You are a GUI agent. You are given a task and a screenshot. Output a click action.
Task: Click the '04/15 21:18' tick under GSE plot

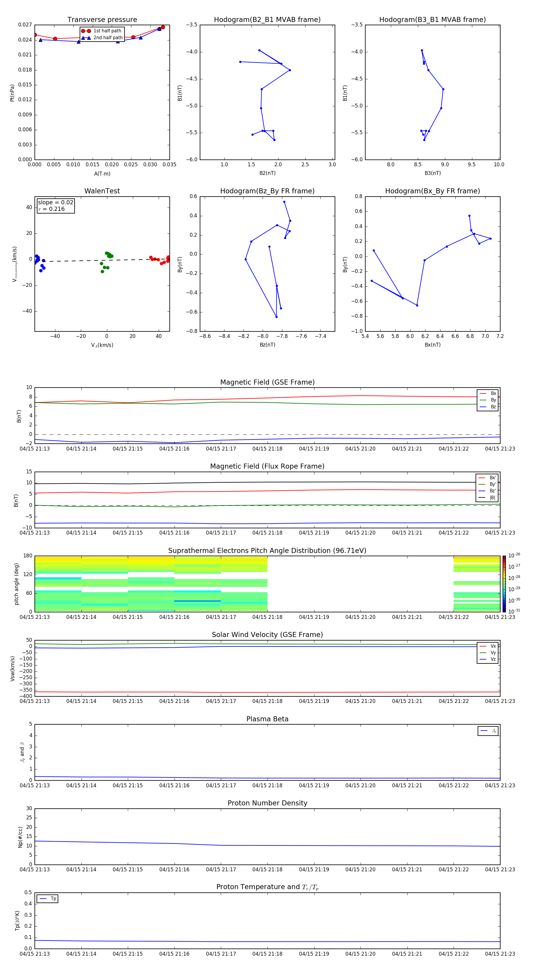[x=267, y=448]
